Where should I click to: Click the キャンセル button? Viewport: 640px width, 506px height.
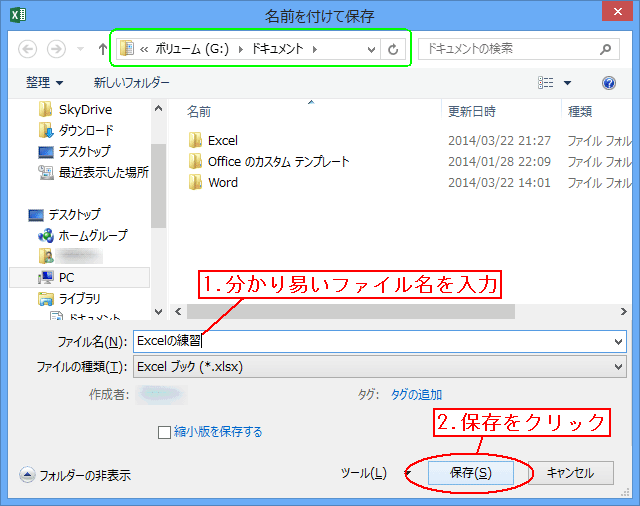click(x=570, y=473)
